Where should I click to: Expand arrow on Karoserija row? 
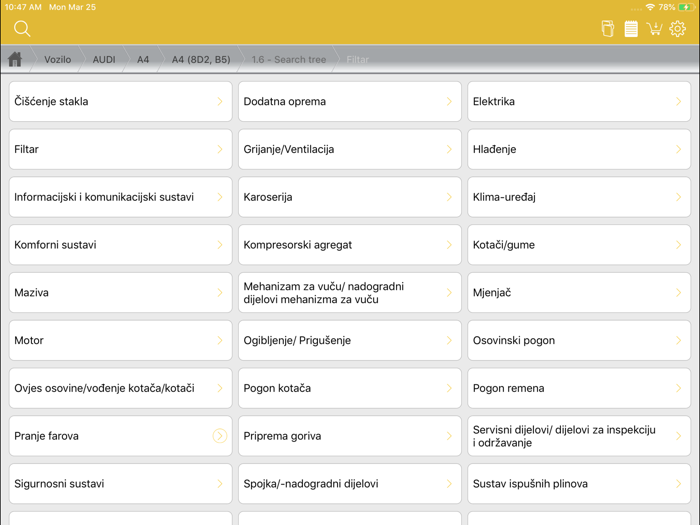(449, 197)
